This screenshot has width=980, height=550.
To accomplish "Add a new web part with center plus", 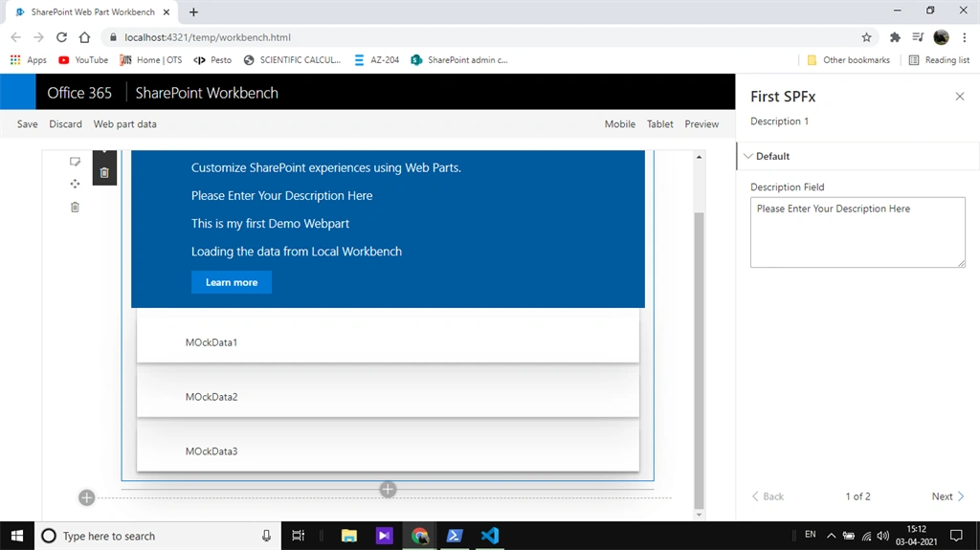I will click(x=388, y=490).
